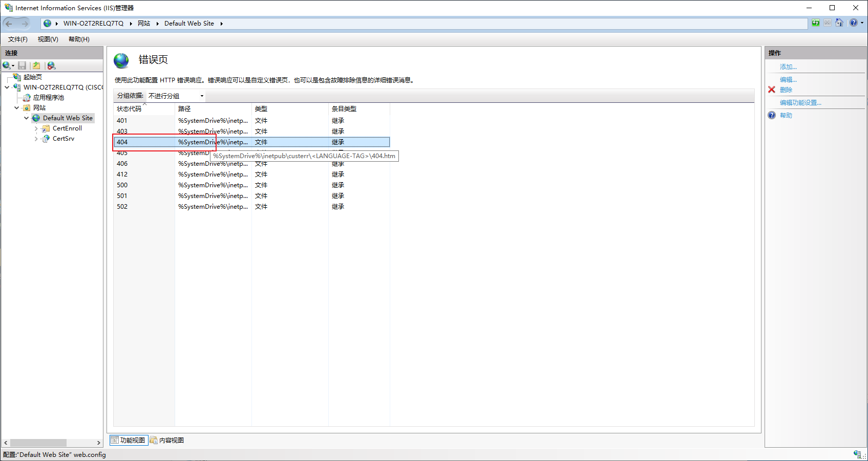Viewport: 868px width, 461px height.
Task: Click the refresh page icon near address bar
Action: (816, 23)
